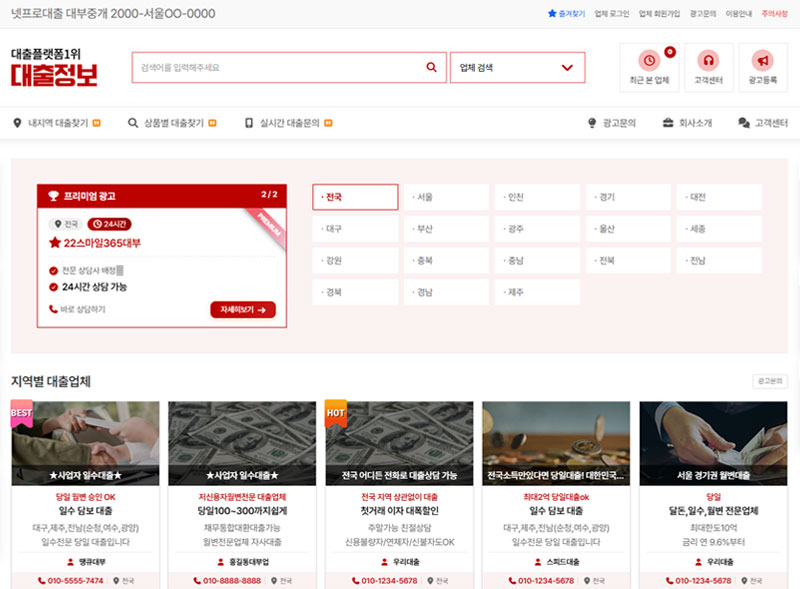800x589 pixels.
Task: Click the 광고문의 lightbulb icon
Action: 592,123
